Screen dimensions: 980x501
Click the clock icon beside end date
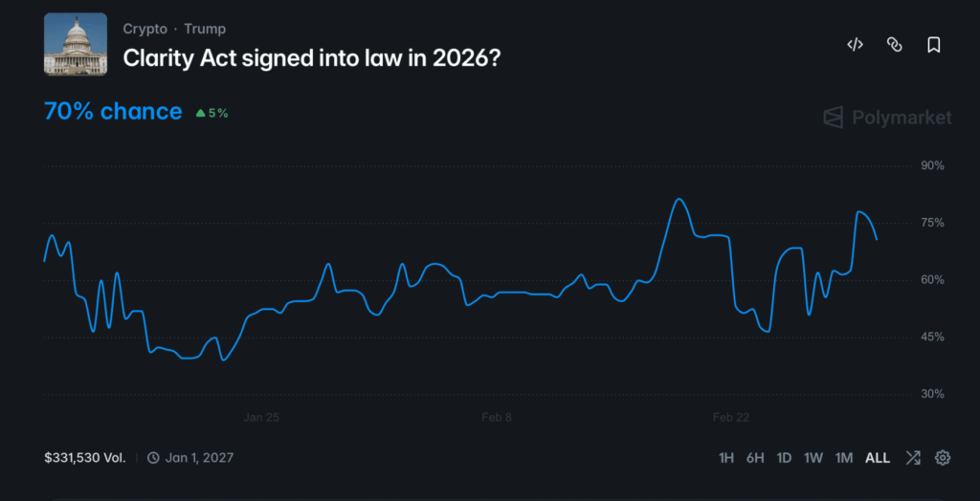pos(153,458)
